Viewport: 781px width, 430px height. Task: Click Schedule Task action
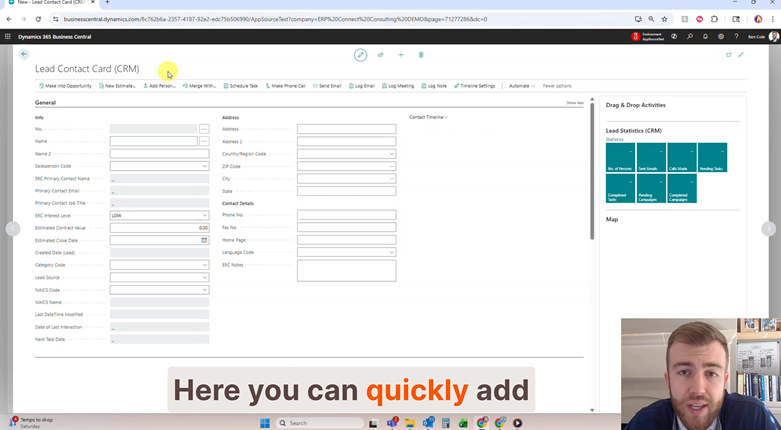click(x=241, y=86)
